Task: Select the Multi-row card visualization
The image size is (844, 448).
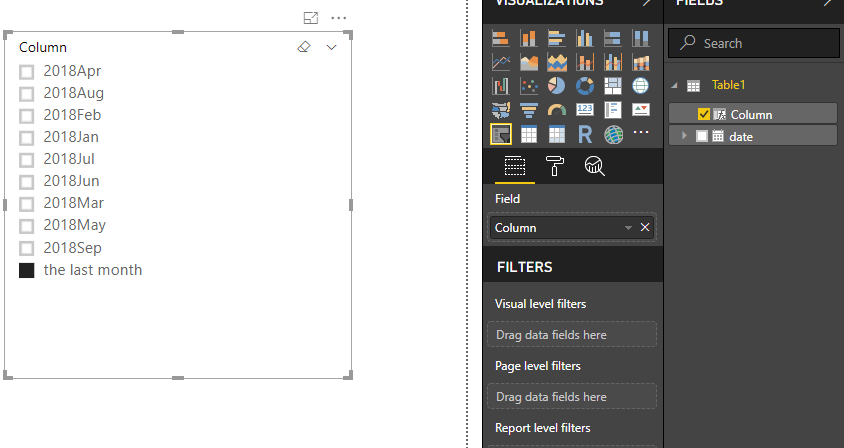Action: click(613, 110)
